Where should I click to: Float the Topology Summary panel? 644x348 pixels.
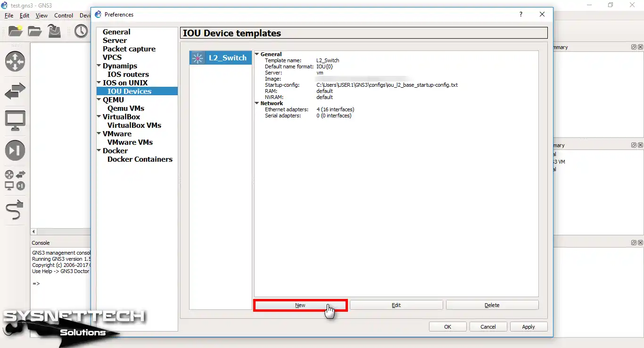pos(634,47)
